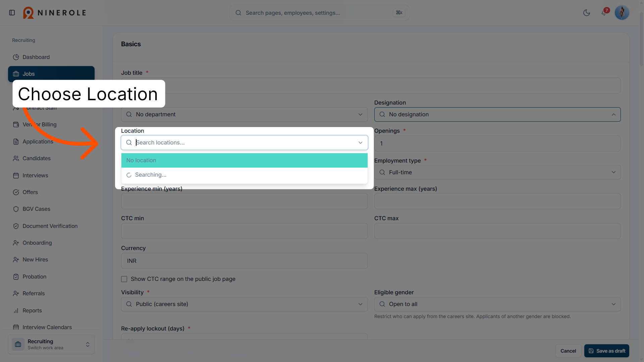Open Interview Calendars in sidebar
This screenshot has height=362, width=644.
tap(51, 327)
